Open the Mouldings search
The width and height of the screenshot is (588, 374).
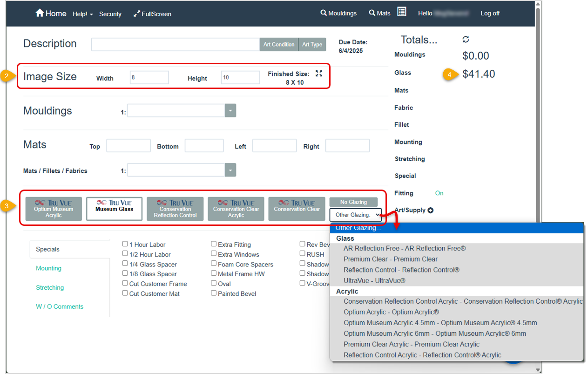[338, 13]
